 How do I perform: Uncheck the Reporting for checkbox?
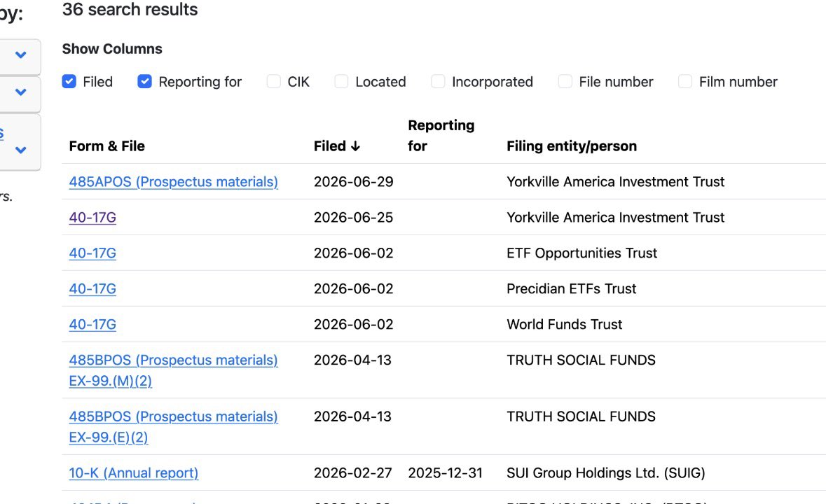click(145, 81)
